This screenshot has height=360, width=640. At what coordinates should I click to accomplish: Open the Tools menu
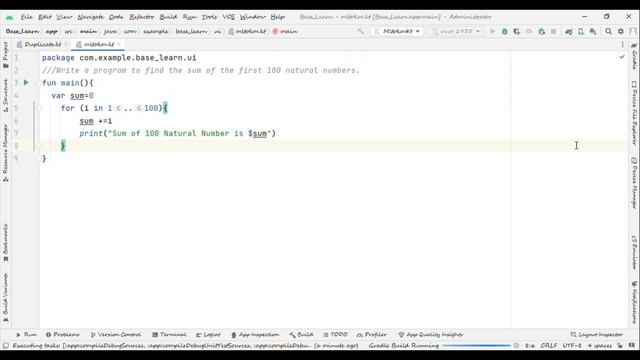pyautogui.click(x=209, y=17)
